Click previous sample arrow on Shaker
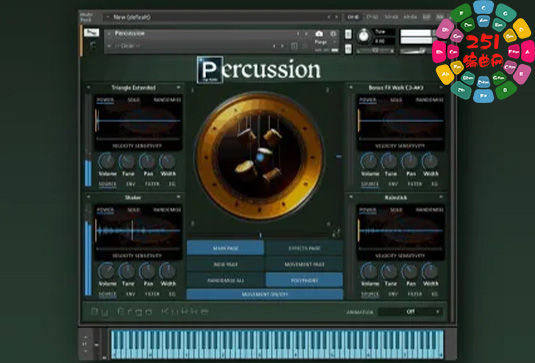The width and height of the screenshot is (535, 363). click(x=88, y=197)
